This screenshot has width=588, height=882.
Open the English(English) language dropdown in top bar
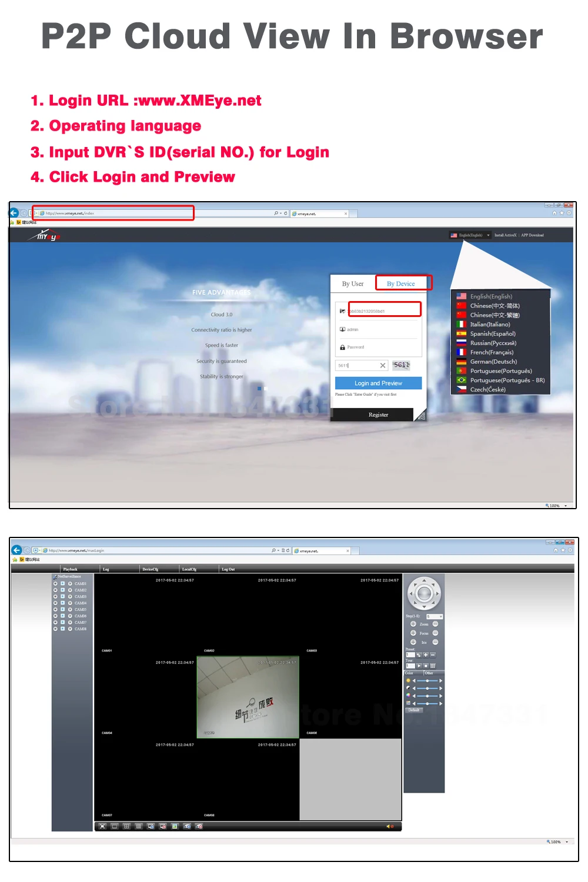click(x=470, y=235)
